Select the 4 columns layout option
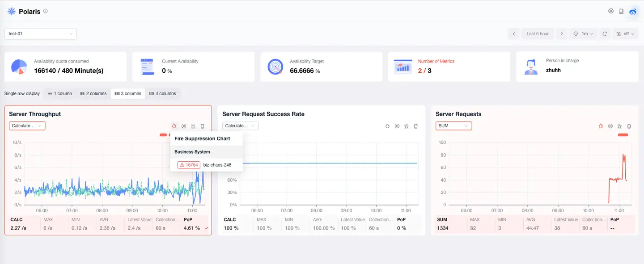Viewport: 644px width, 264px height. click(x=162, y=94)
